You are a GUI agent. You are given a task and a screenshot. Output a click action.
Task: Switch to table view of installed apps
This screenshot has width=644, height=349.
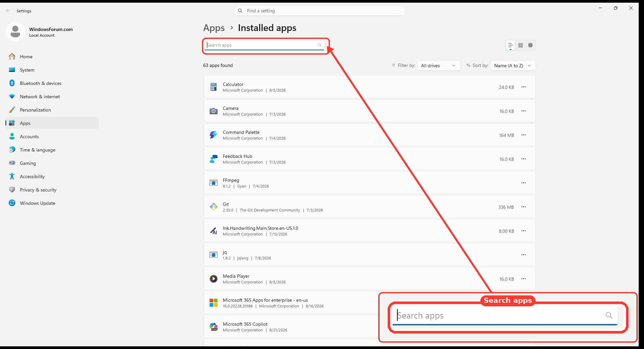pyautogui.click(x=531, y=45)
